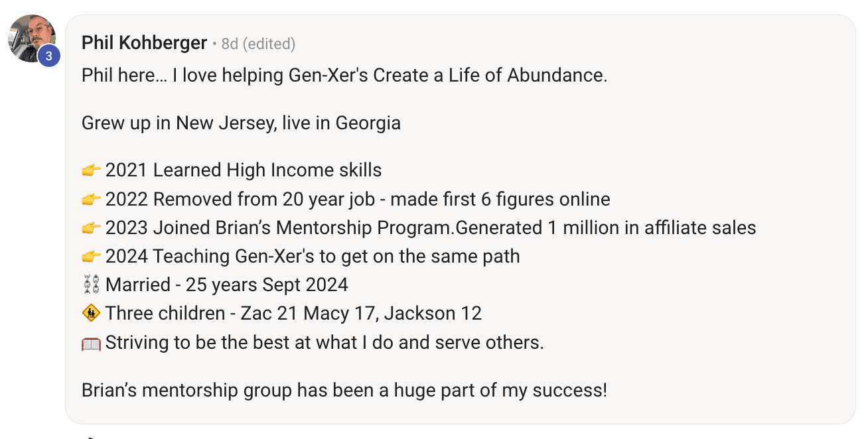The width and height of the screenshot is (868, 439).
Task: Click the pointing hand emoji beside 2021
Action: pos(92,170)
